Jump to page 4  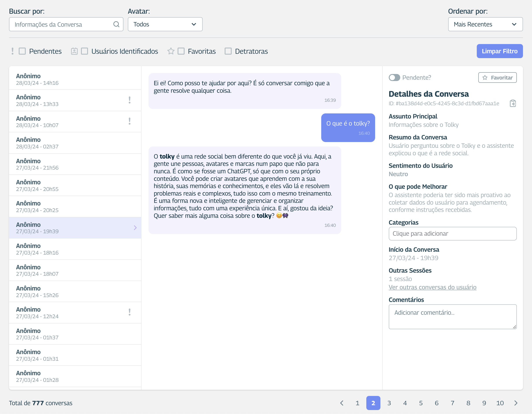point(405,403)
